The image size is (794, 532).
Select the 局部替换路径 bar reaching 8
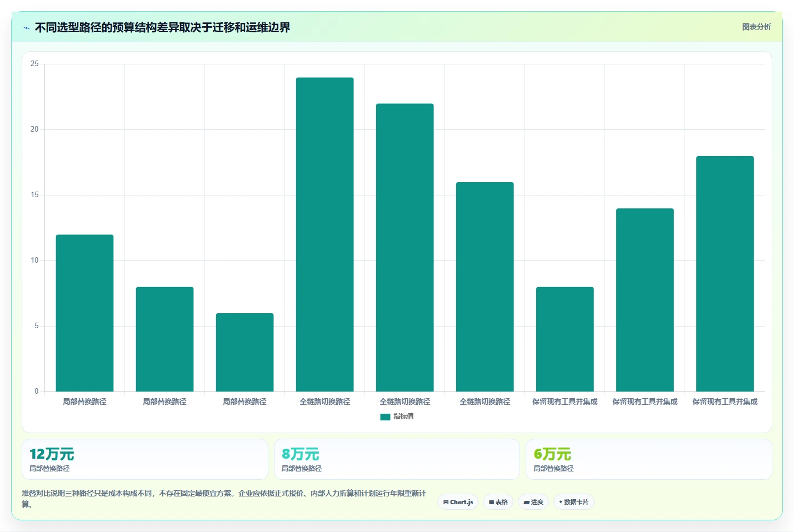[x=165, y=339]
